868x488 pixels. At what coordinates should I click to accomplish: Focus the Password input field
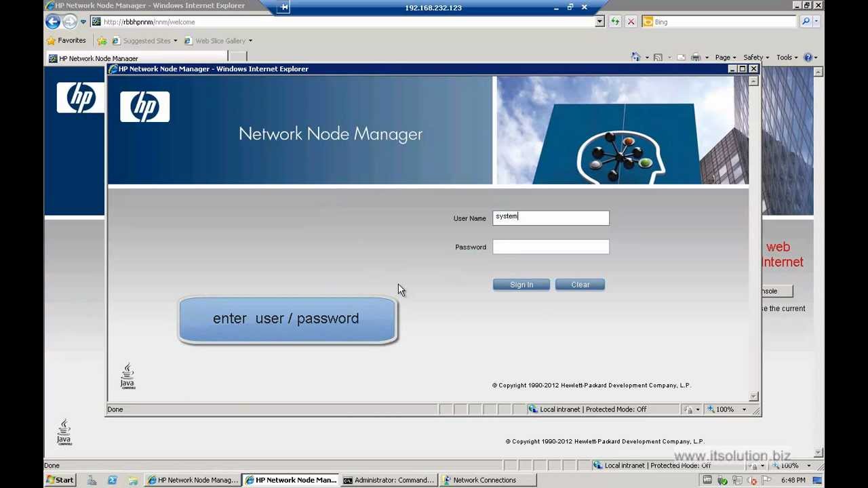click(x=551, y=247)
